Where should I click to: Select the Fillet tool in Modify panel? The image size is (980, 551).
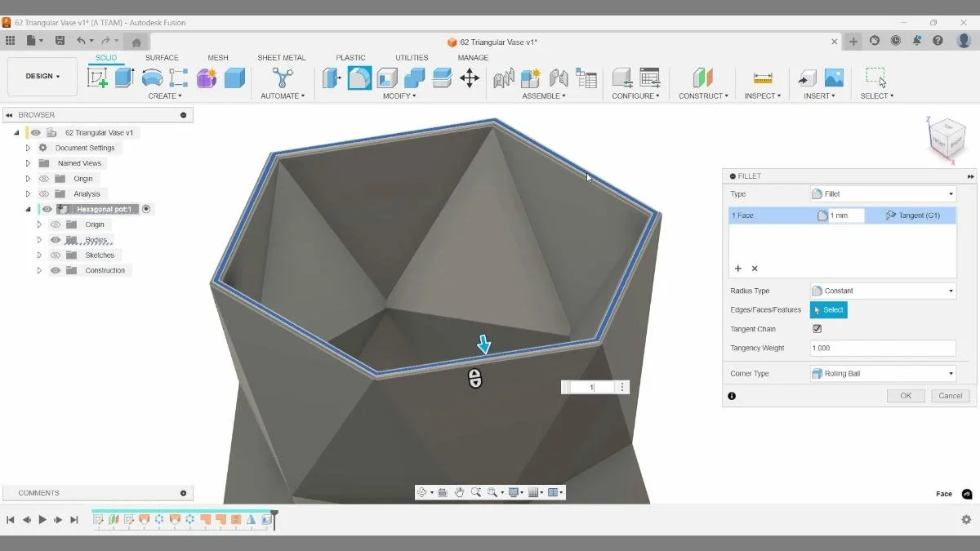359,78
